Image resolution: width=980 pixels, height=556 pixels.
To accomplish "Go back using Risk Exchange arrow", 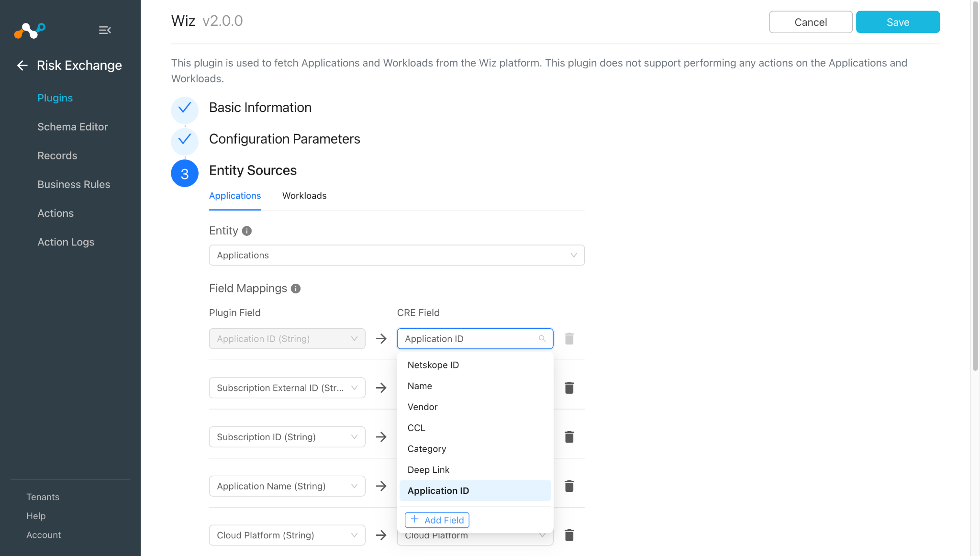I will pyautogui.click(x=22, y=66).
